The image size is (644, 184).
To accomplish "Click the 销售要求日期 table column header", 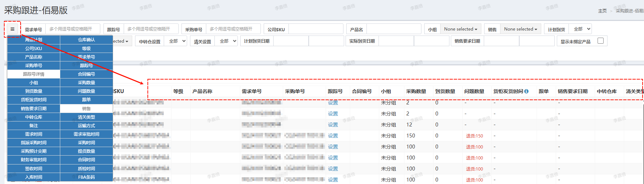I will click(573, 91).
